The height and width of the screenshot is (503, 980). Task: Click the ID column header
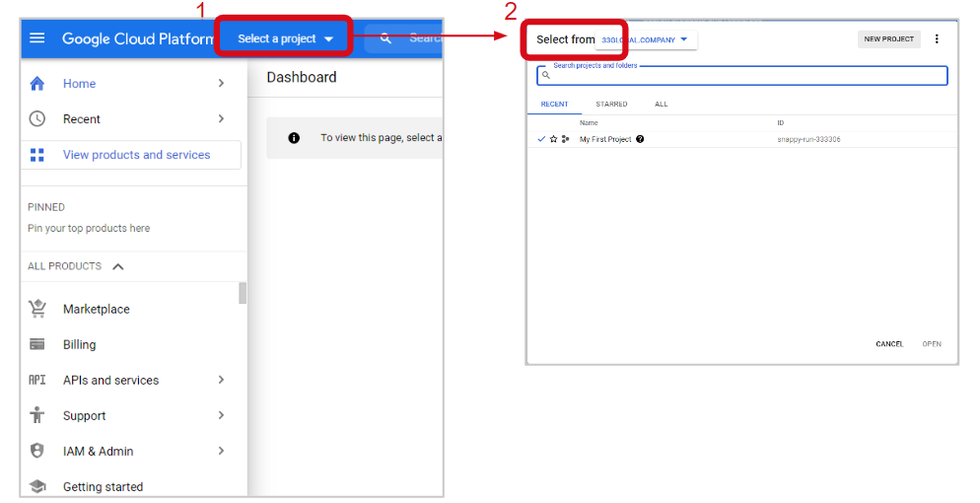781,123
